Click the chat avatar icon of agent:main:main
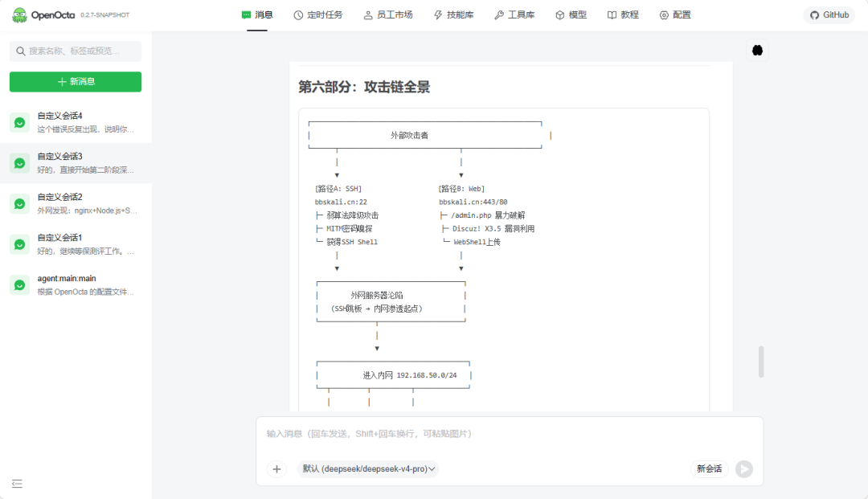This screenshot has height=499, width=868. (19, 285)
